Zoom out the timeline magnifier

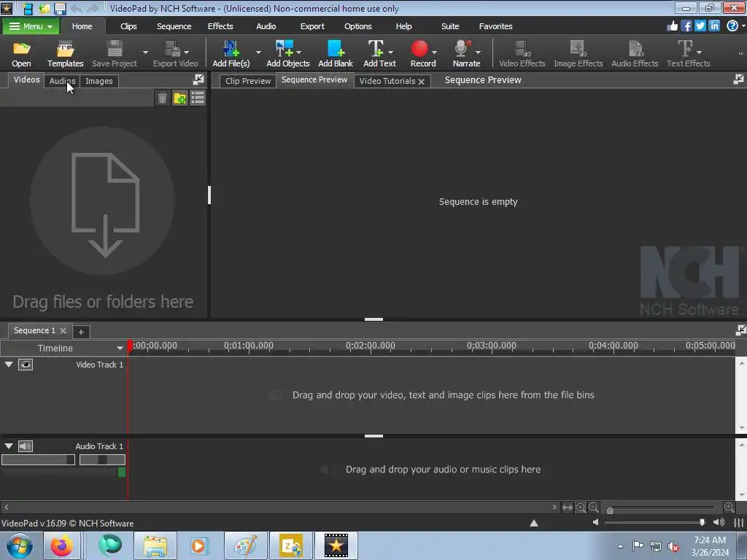[594, 507]
